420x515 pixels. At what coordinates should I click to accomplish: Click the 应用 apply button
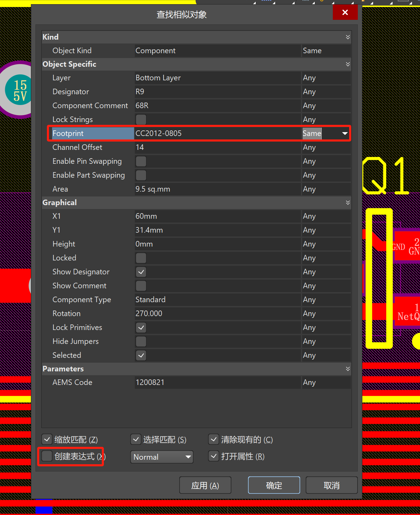[205, 485]
